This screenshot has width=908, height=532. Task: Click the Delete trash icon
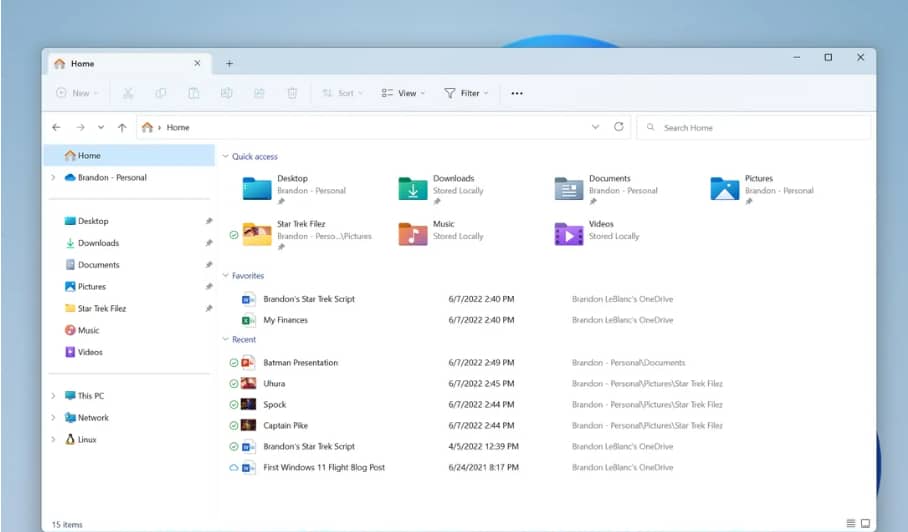coord(292,93)
